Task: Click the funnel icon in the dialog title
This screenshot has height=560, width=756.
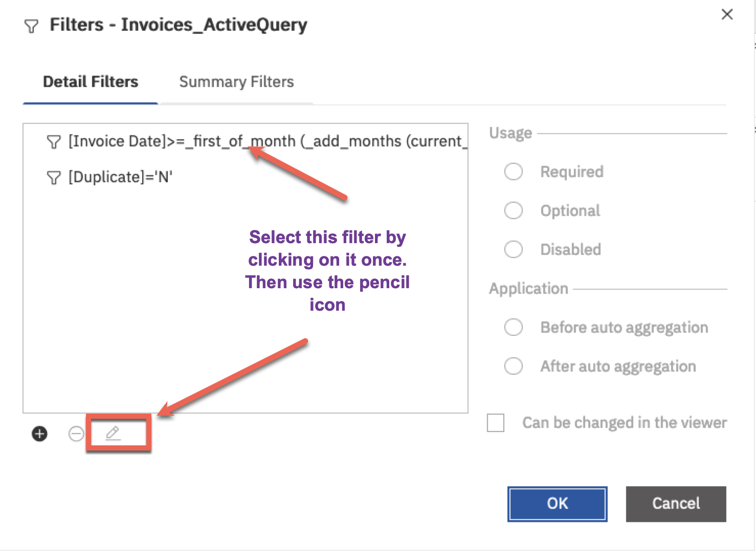Action: 31,26
